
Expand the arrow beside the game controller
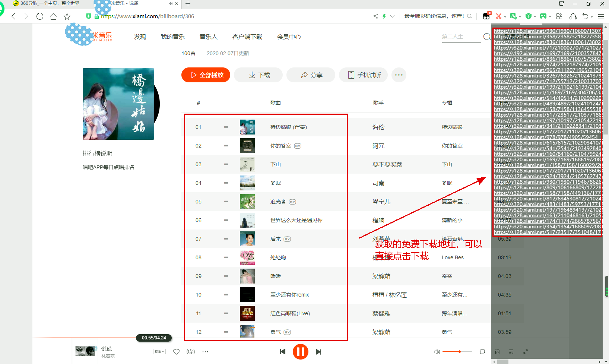coord(550,17)
